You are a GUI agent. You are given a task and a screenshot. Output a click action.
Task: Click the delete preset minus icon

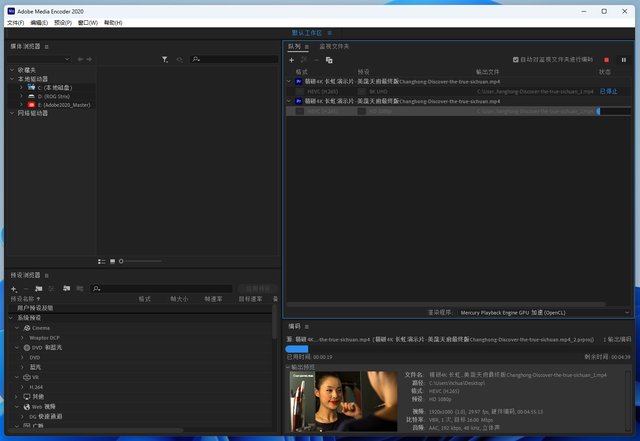(26, 289)
